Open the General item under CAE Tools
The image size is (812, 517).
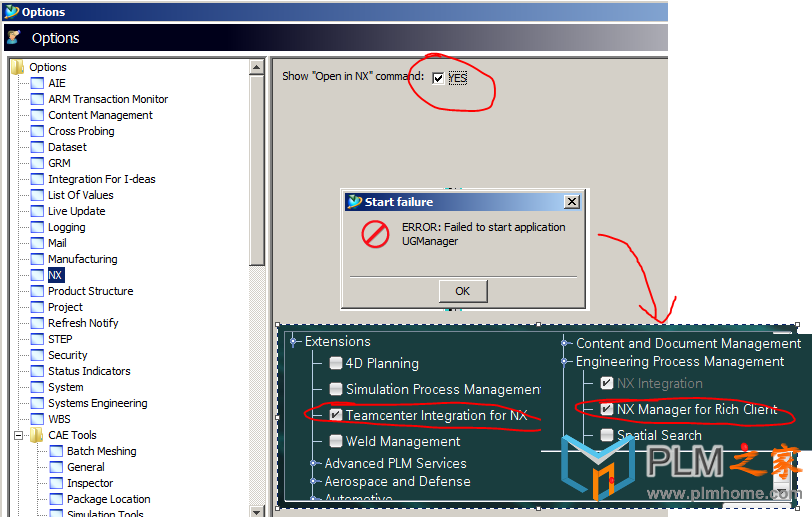85,467
